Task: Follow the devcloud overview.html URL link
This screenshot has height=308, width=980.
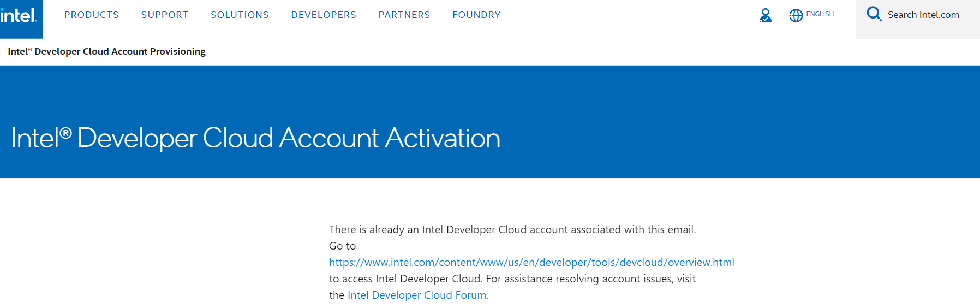Action: point(531,262)
